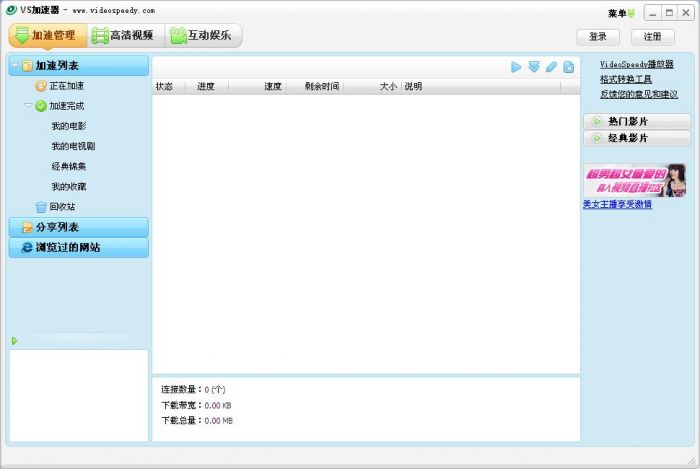Click 下载总量 status text

197,420
